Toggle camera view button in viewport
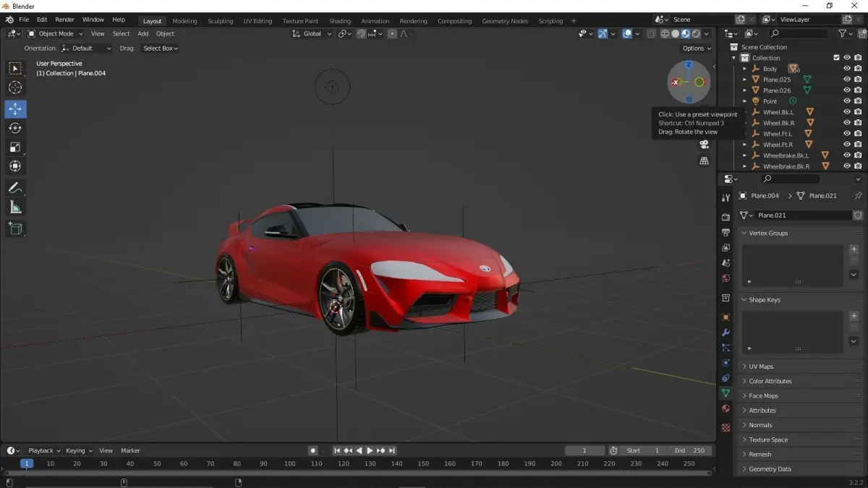This screenshot has height=488, width=868. [x=704, y=144]
